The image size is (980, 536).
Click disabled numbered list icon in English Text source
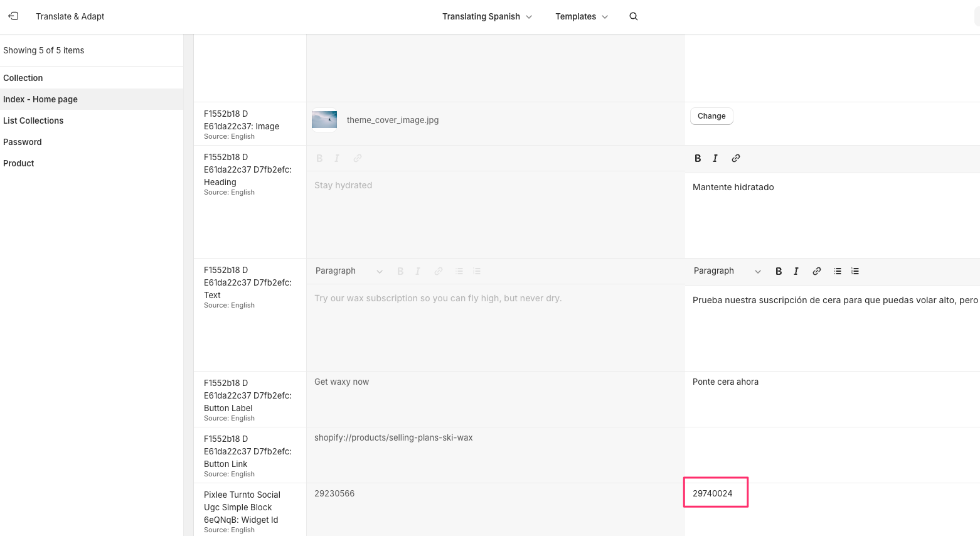[477, 271]
